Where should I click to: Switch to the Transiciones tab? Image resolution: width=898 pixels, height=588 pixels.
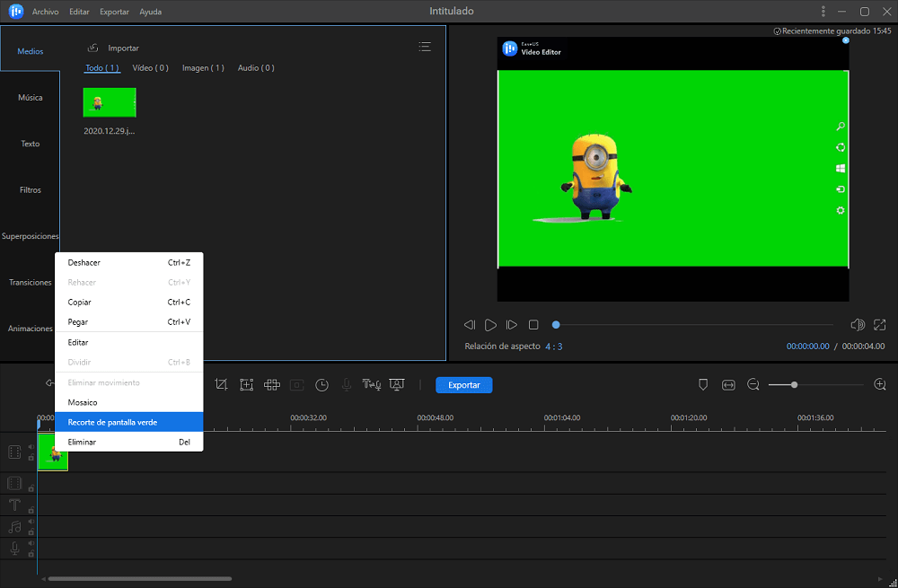click(30, 282)
